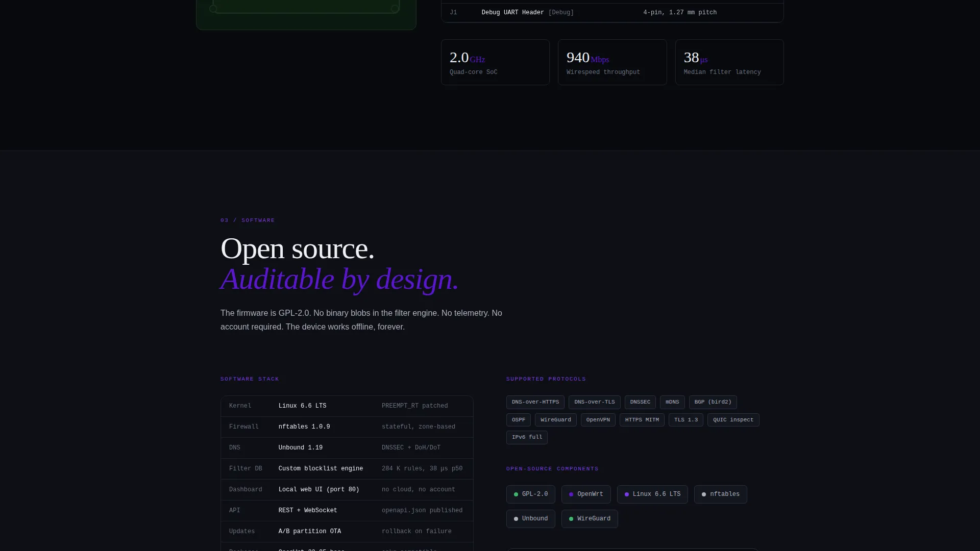This screenshot has width=980, height=551.
Task: Click 'A/B partition OTA' updates cell
Action: pos(310,532)
